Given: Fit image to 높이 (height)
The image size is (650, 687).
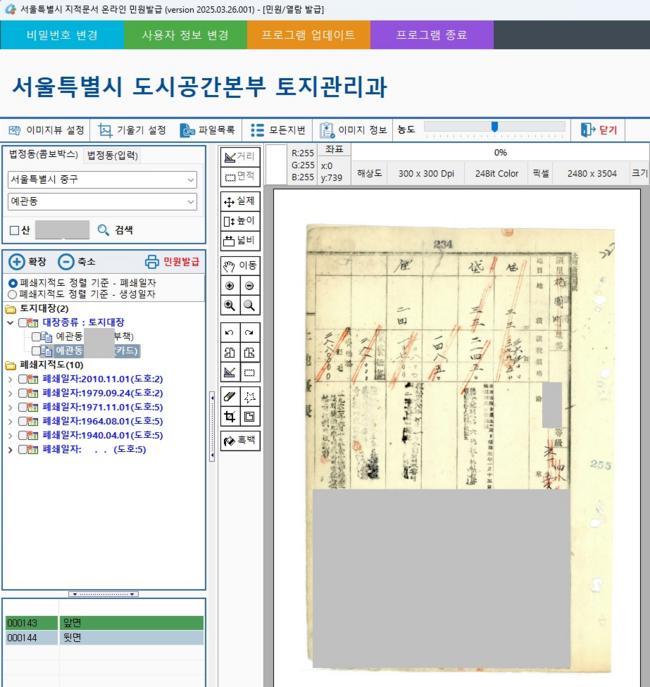Looking at the screenshot, I should click(x=239, y=220).
